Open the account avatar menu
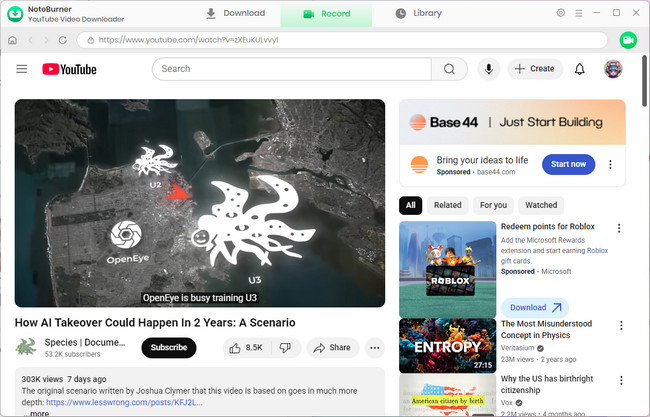 click(x=613, y=69)
